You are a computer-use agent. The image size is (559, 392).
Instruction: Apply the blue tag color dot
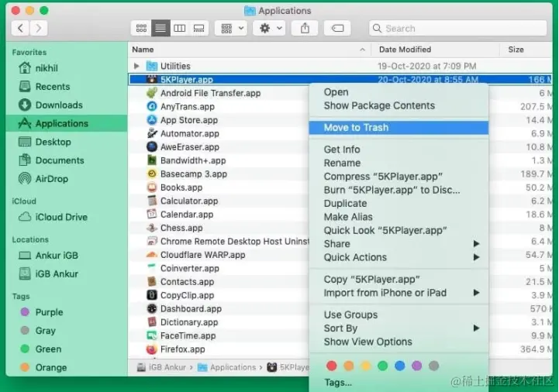pos(399,366)
